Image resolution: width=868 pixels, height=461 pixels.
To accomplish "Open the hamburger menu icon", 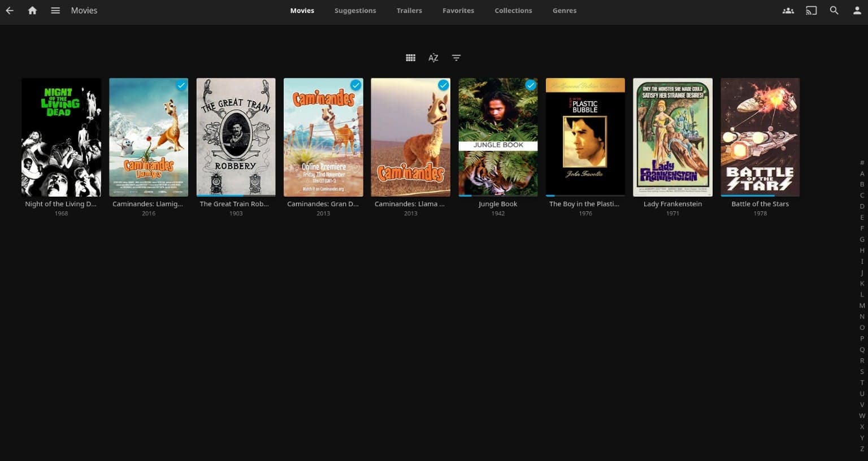I will pos(55,10).
